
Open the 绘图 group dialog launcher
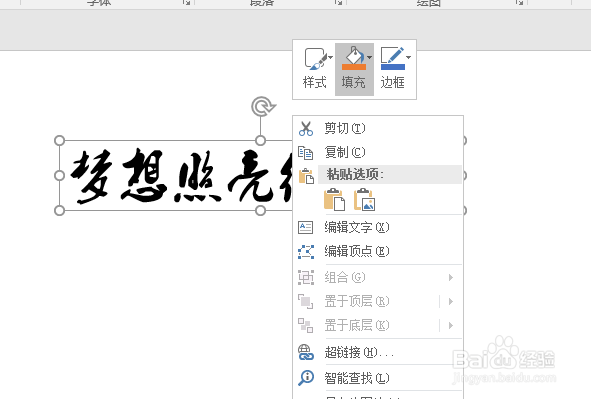(519, 2)
